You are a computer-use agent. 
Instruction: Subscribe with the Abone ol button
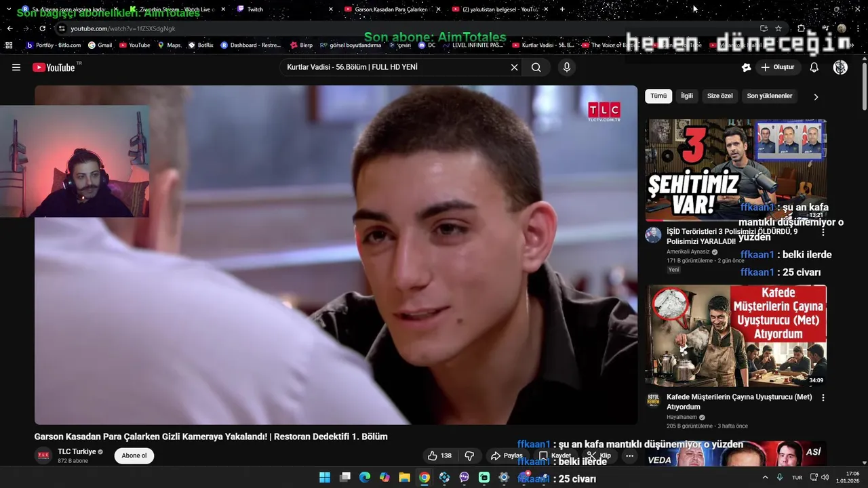coord(134,455)
